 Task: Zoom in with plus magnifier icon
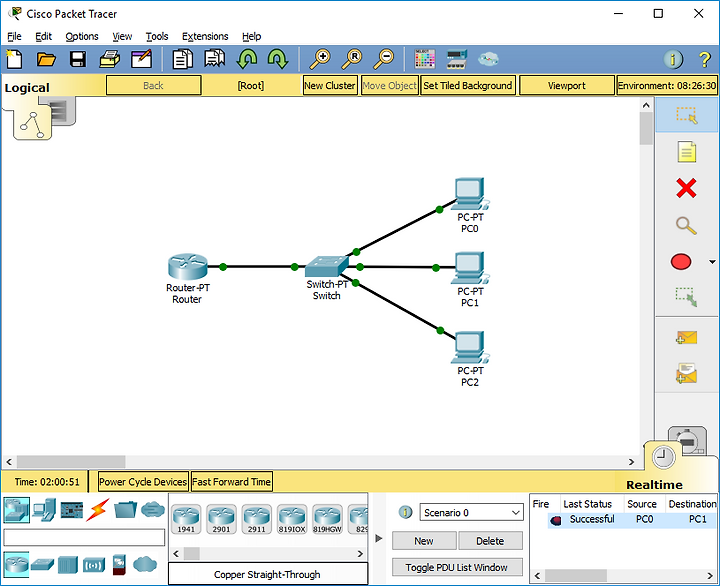click(x=320, y=59)
